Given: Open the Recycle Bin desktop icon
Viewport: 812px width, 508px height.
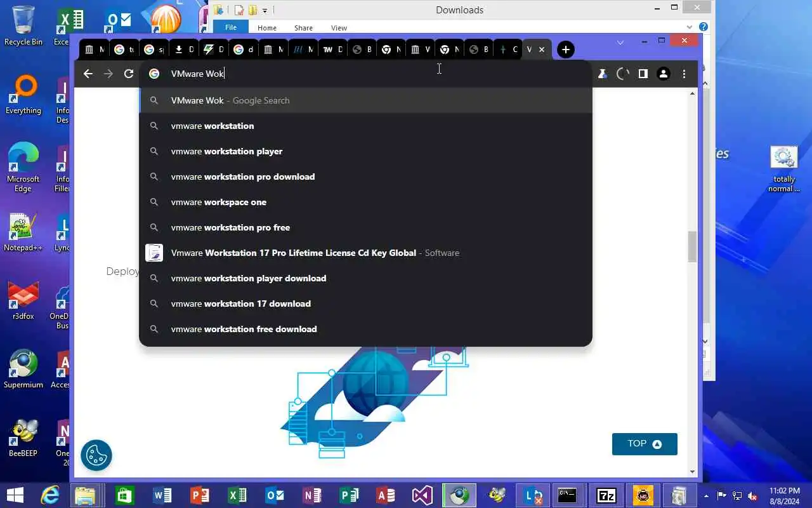Looking at the screenshot, I should coord(23,26).
